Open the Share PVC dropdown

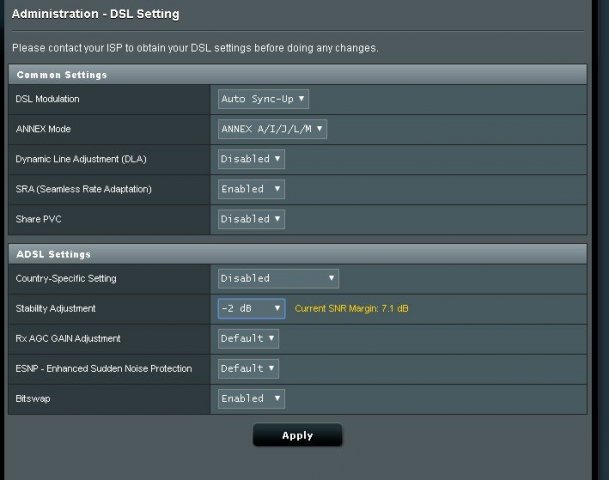[x=251, y=219]
